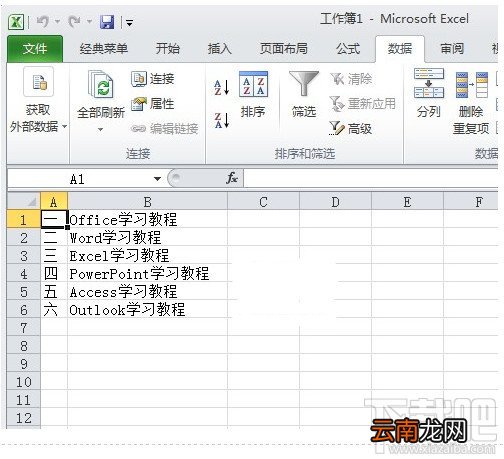This screenshot has height=459, width=504.
Task: Click the disabled 编辑链接 button
Action: click(165, 128)
